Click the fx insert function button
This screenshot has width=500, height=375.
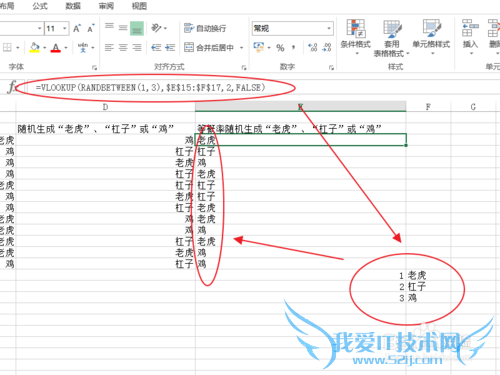point(12,87)
